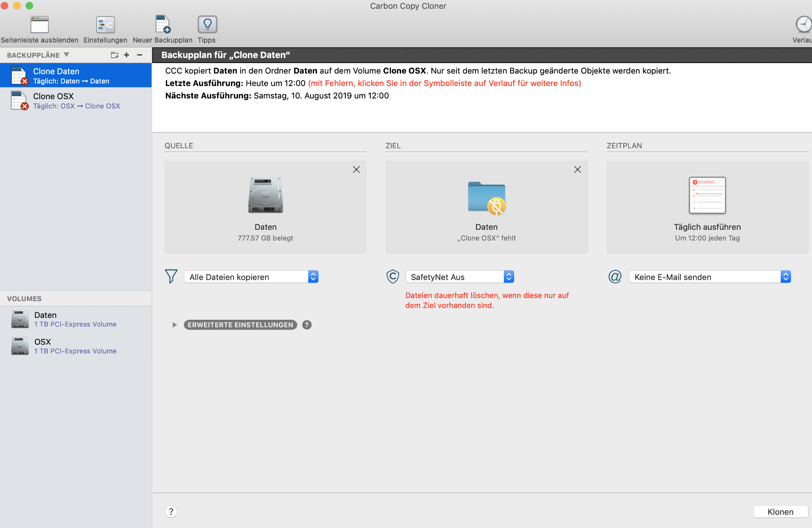812x528 pixels.
Task: Click the red SafetyNet deletion warning text
Action: (x=487, y=300)
